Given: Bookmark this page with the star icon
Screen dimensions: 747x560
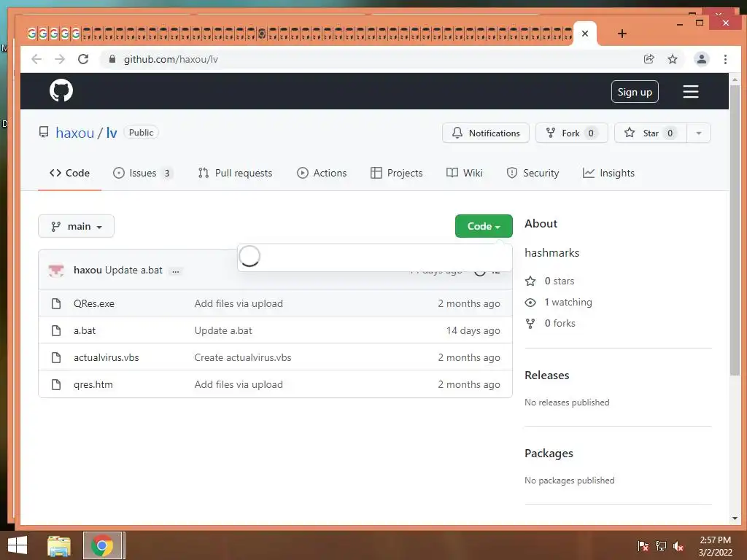Looking at the screenshot, I should pyautogui.click(x=672, y=59).
